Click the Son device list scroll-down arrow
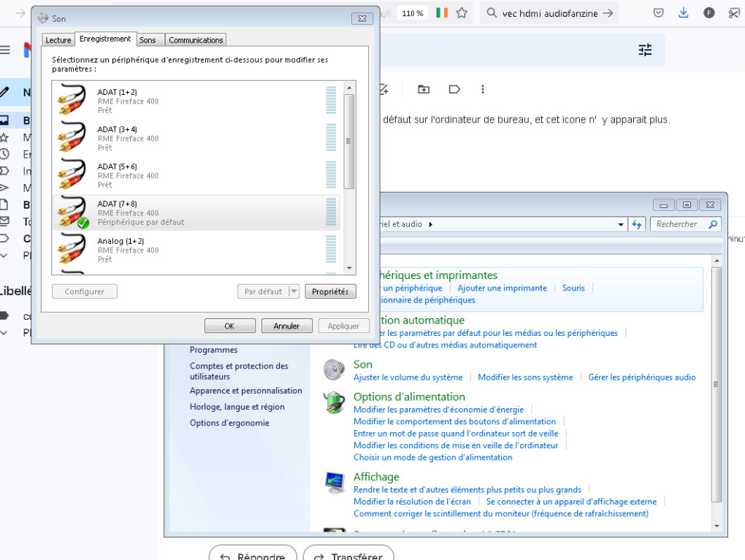This screenshot has width=745, height=560. [348, 269]
